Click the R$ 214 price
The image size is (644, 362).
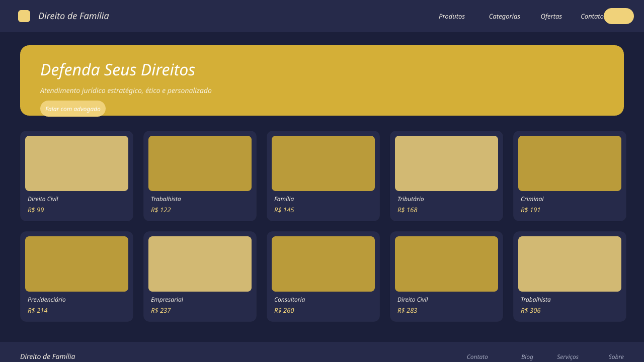38,311
